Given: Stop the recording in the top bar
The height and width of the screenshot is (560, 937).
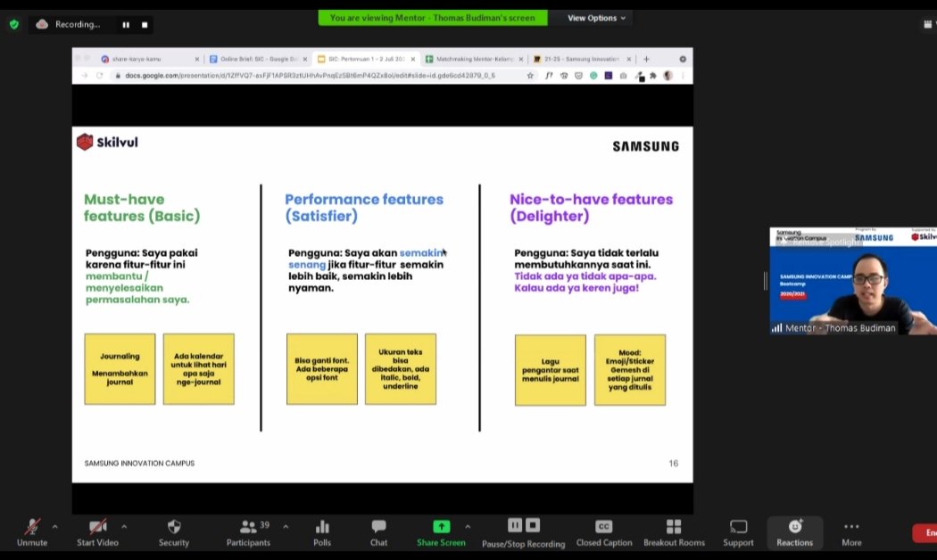Looking at the screenshot, I should coord(145,25).
